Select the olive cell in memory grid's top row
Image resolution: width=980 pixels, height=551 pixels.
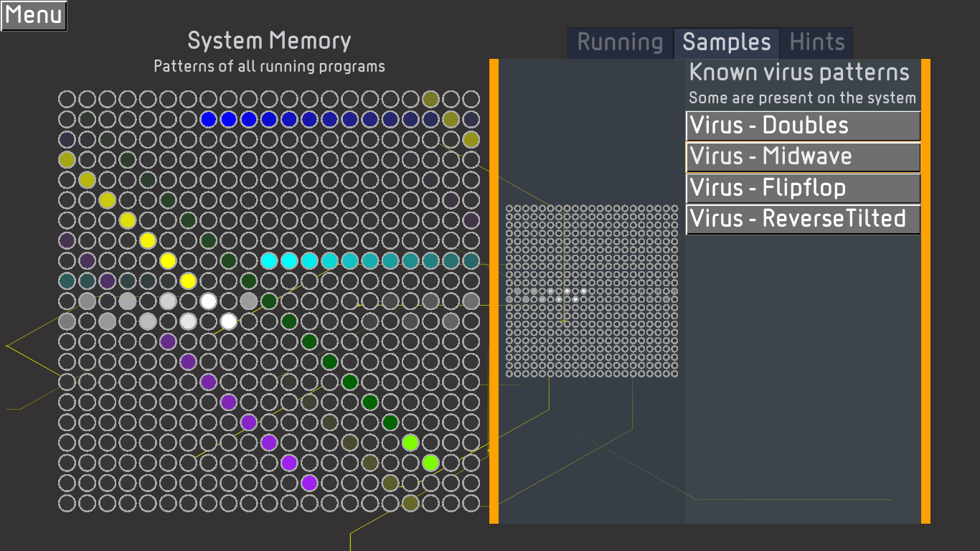(x=430, y=99)
